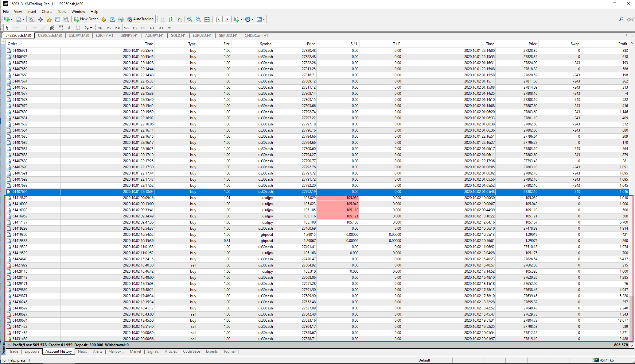Toggle the Navigator panel

[x=49, y=19]
